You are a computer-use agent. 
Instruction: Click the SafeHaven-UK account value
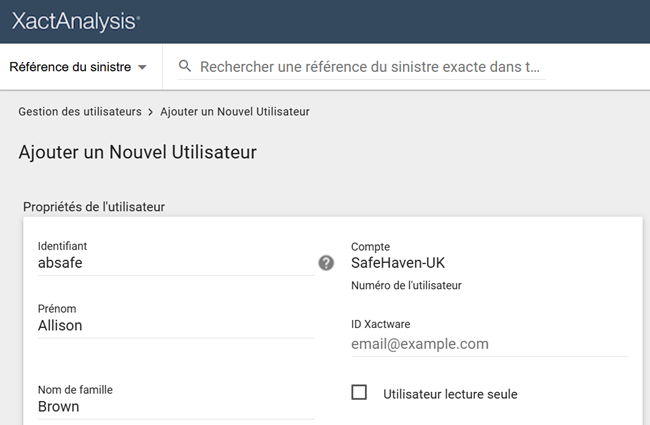coord(398,264)
